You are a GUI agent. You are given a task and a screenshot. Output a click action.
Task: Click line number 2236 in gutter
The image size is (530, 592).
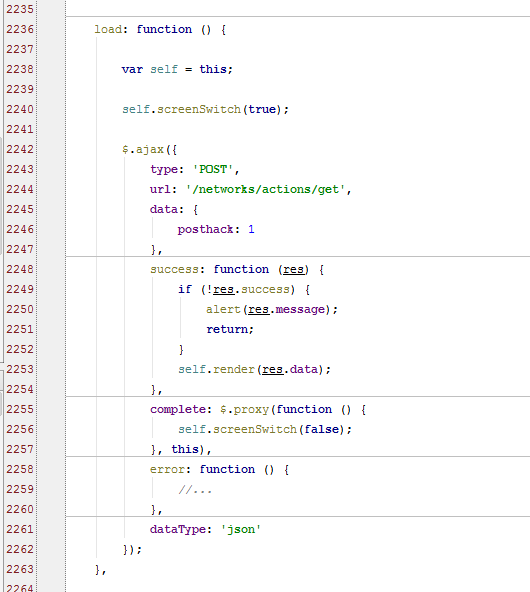tap(20, 29)
